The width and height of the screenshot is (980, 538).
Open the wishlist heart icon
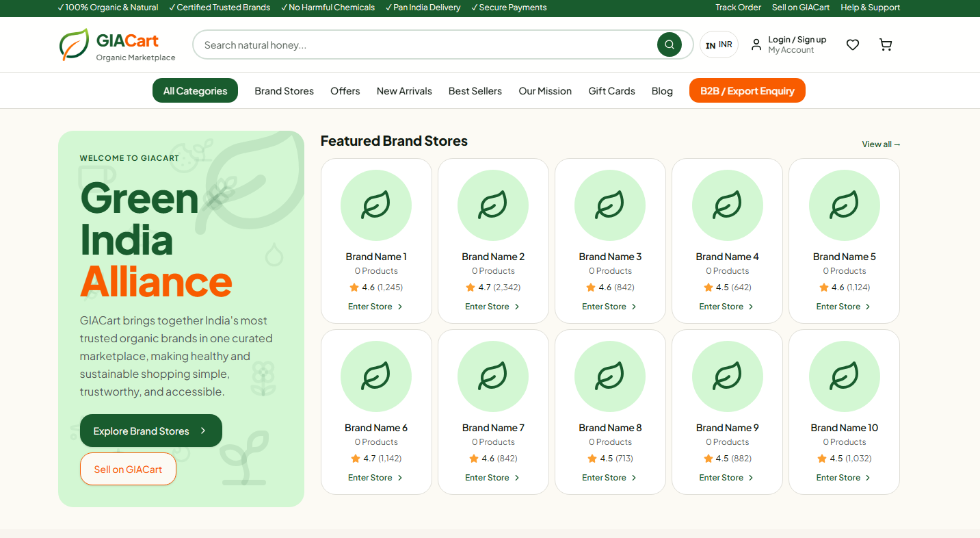click(x=853, y=44)
